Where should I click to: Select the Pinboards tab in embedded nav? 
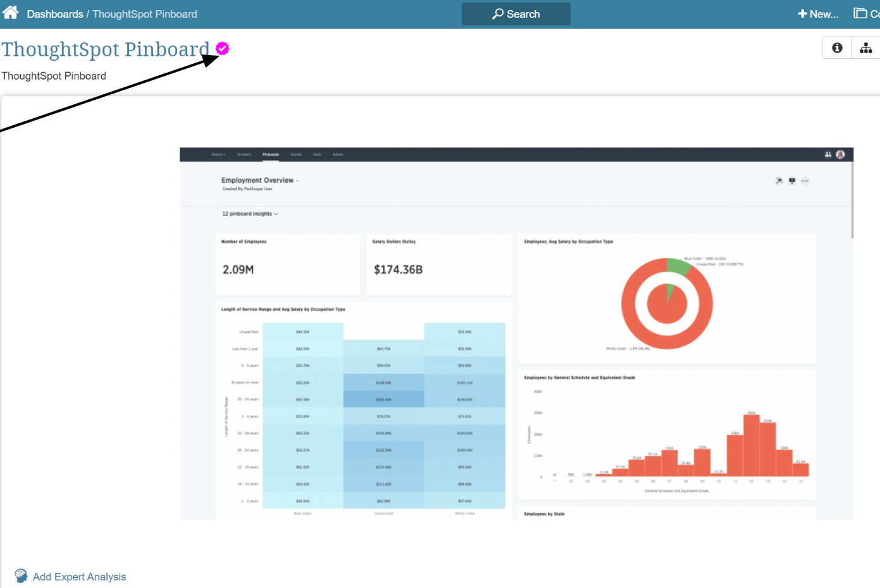click(271, 154)
